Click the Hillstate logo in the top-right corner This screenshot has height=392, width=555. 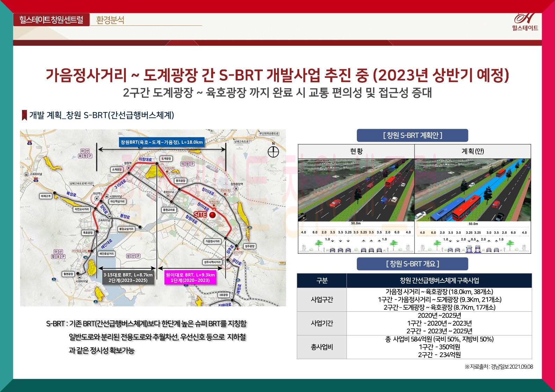click(525, 22)
